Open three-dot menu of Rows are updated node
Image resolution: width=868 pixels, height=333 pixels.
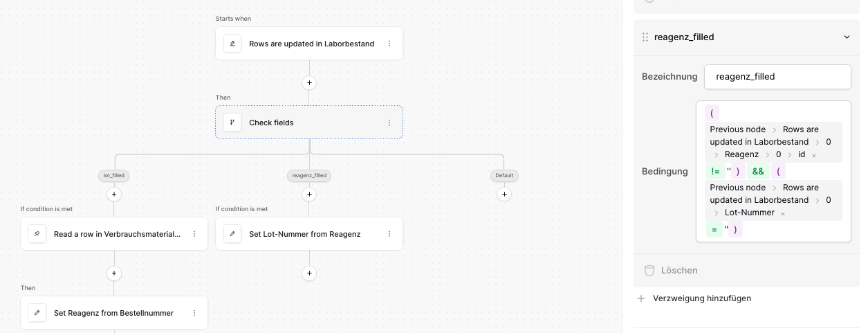[389, 44]
